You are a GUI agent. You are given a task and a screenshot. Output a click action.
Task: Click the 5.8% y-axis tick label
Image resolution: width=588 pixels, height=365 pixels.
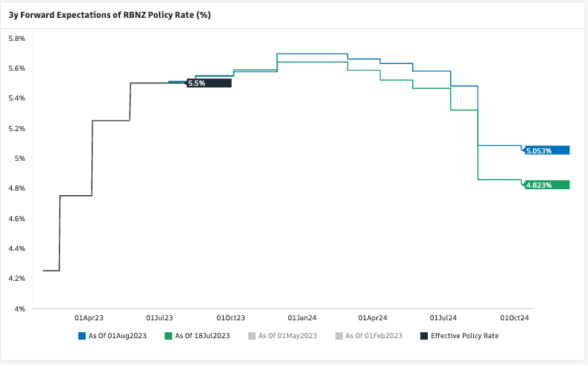tap(16, 38)
